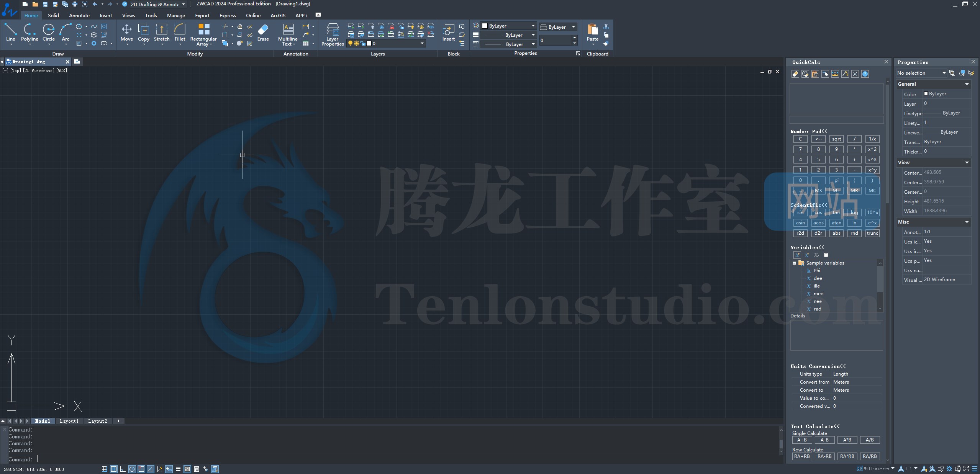
Task: Click QuickCalc angle of line icon
Action: click(845, 74)
